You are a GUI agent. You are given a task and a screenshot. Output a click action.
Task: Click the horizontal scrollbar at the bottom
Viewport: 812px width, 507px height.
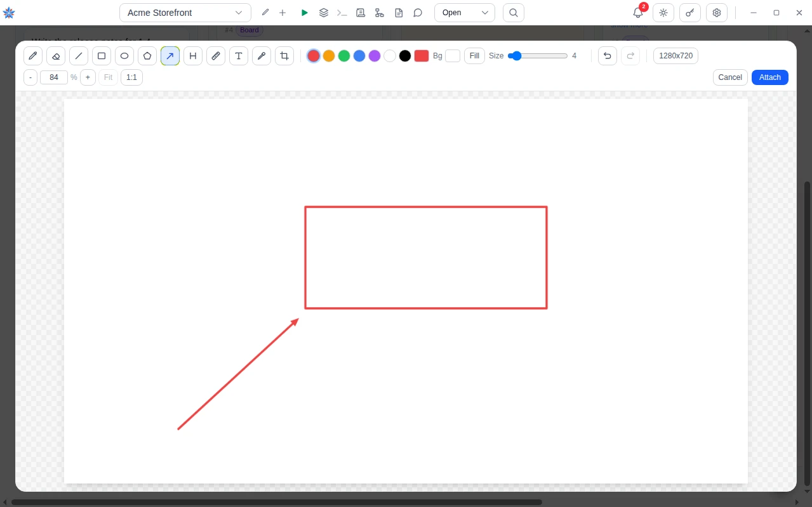(x=276, y=502)
